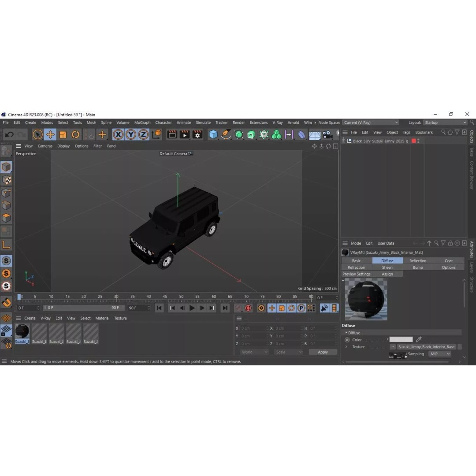Image resolution: width=476 pixels, height=476 pixels.
Task: Expand the Texture parameter arrow
Action: point(346,347)
